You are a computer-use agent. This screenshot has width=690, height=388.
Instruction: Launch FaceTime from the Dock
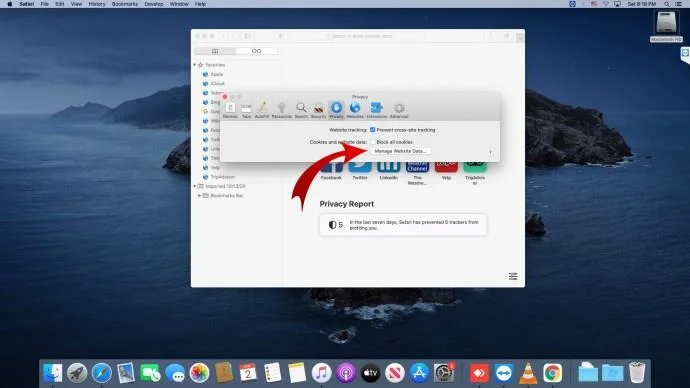pyautogui.click(x=150, y=373)
